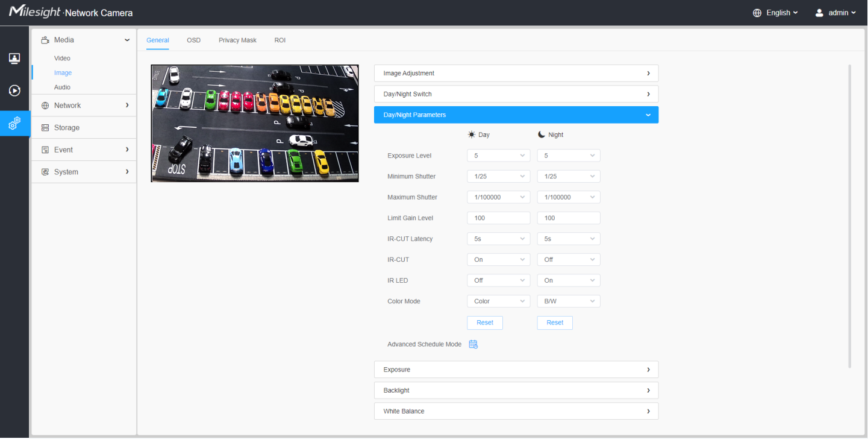
Task: Click the Storage menu icon
Action: point(45,128)
